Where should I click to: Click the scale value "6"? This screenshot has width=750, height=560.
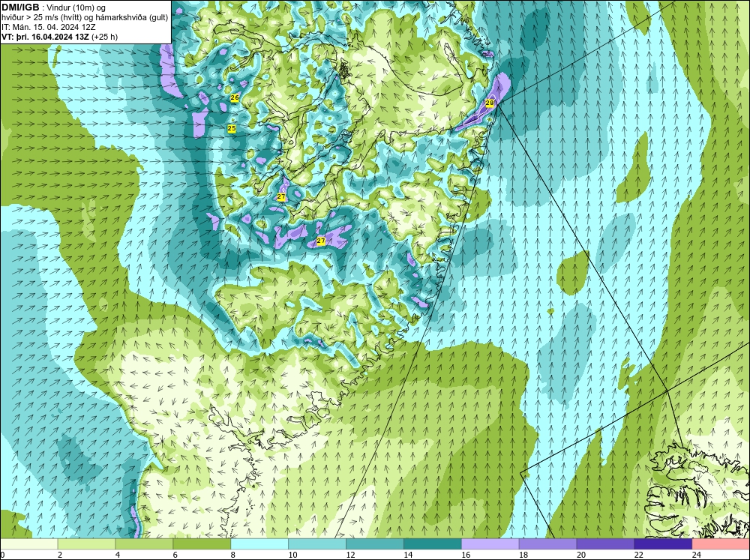[175, 555]
